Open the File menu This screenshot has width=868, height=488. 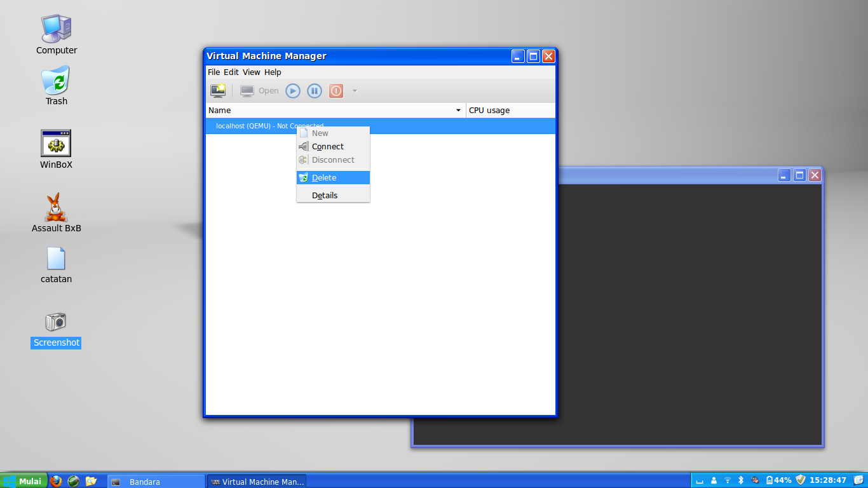[x=214, y=72]
